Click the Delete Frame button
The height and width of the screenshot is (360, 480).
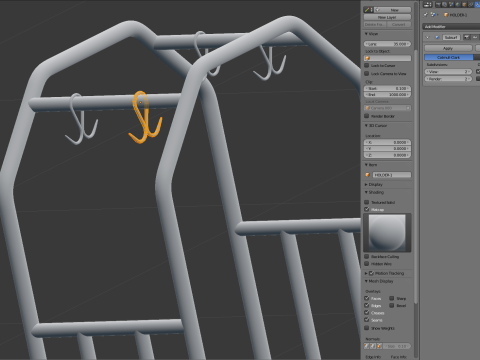[x=375, y=25]
